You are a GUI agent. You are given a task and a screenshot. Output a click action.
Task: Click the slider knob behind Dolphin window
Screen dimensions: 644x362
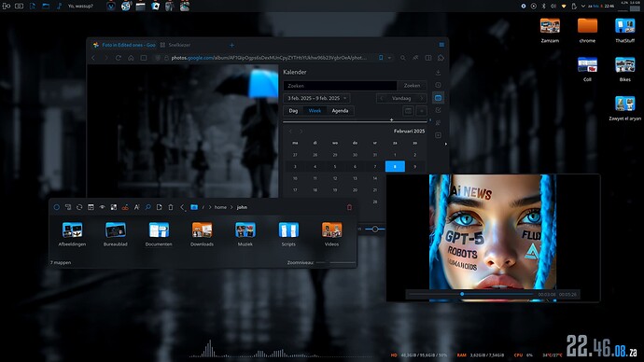click(375, 229)
